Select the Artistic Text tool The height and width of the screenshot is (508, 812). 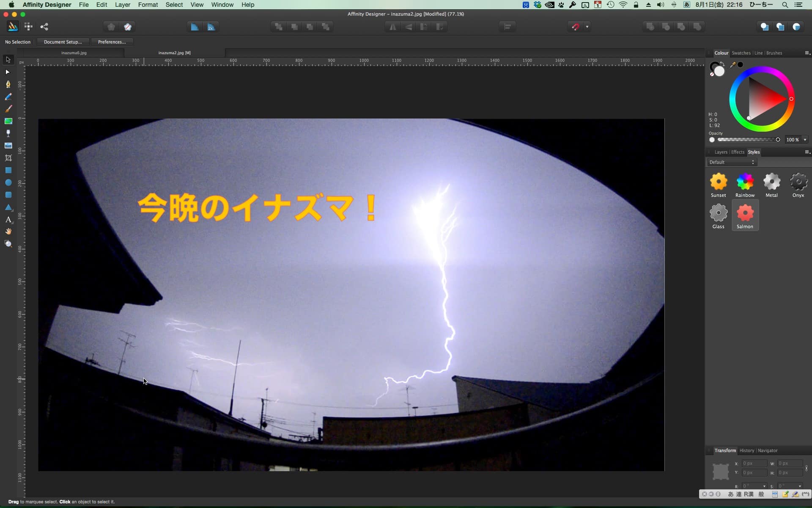coord(8,219)
